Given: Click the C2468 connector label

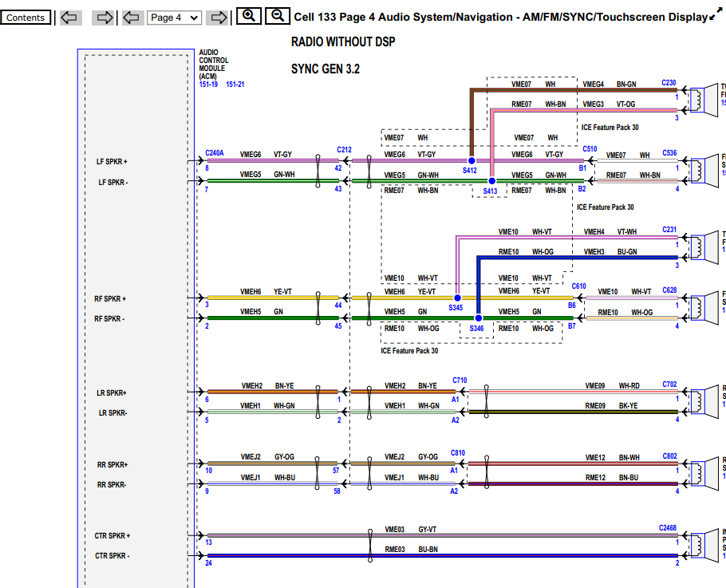Looking at the screenshot, I should (669, 527).
